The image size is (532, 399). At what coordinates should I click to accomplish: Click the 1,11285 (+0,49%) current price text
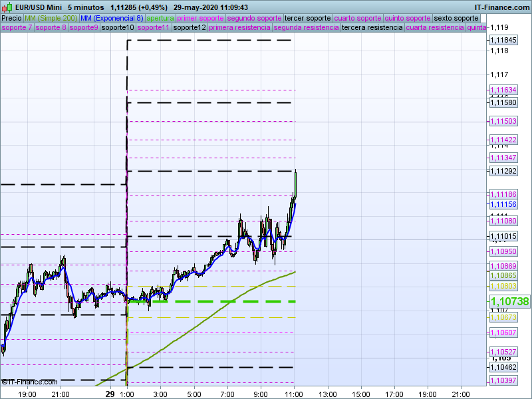tap(139, 7)
